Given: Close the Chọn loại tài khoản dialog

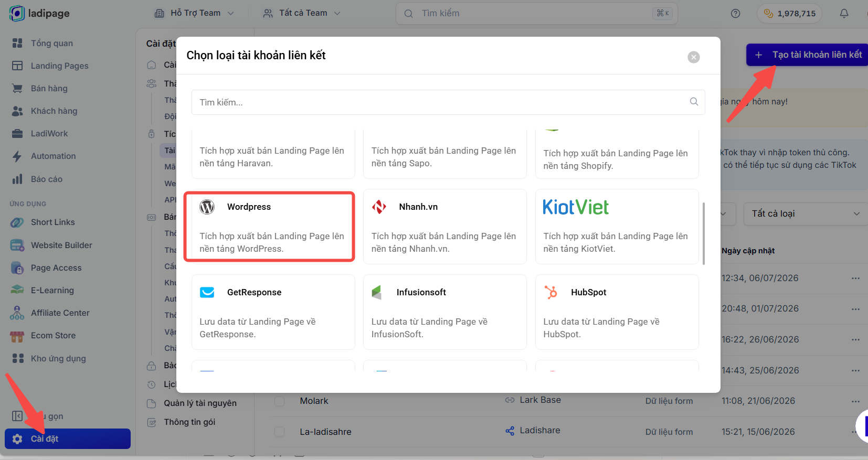Looking at the screenshot, I should 694,57.
